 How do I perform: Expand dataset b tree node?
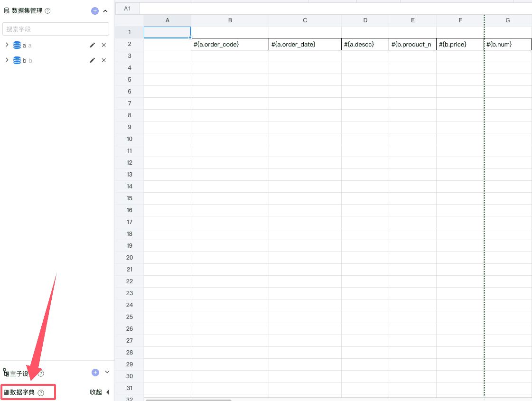[7, 60]
